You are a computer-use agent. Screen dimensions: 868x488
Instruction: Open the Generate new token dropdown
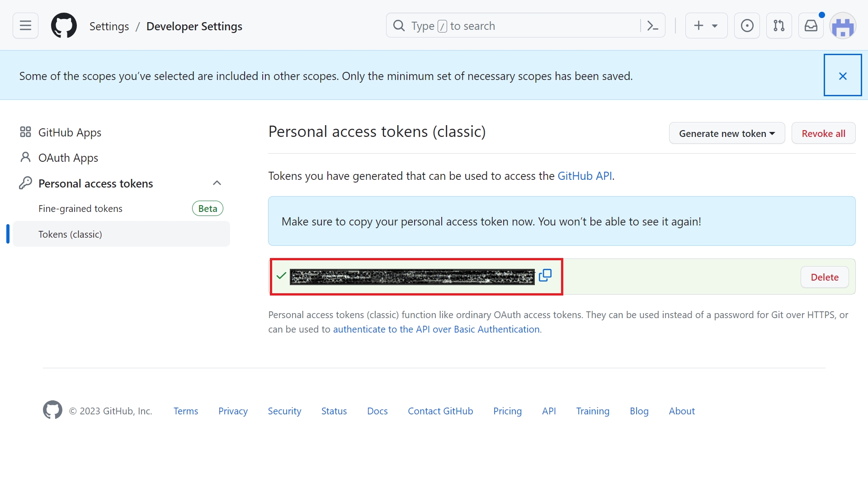click(x=726, y=133)
